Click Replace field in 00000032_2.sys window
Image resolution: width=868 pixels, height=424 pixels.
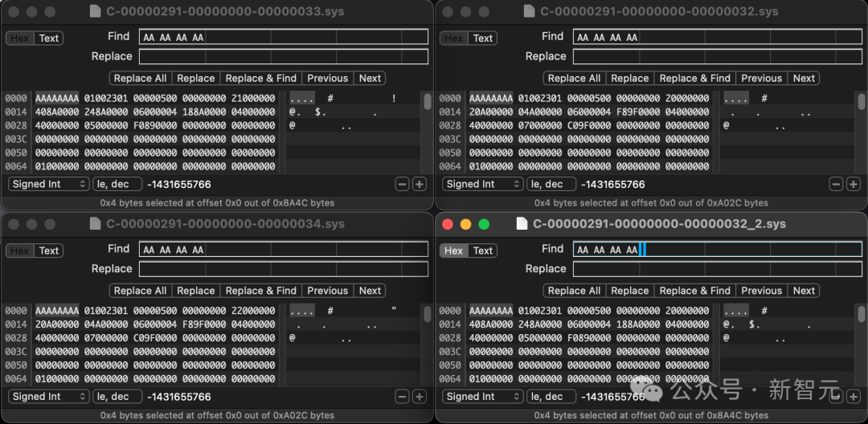pyautogui.click(x=718, y=269)
